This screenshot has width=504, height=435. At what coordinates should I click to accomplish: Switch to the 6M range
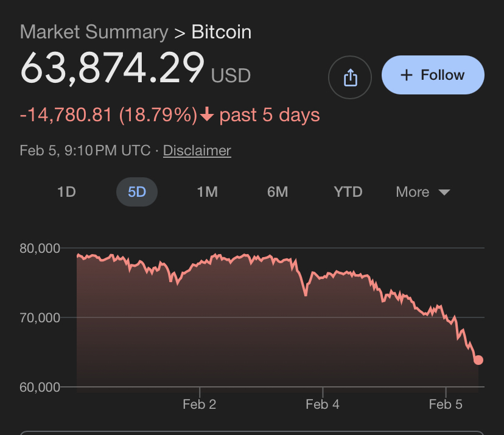click(x=278, y=192)
